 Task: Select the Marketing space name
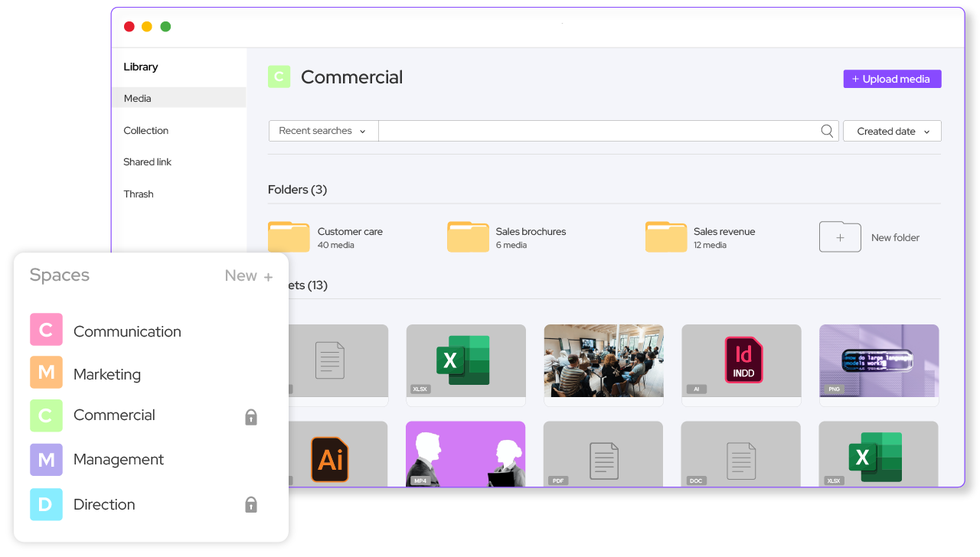[x=107, y=374]
